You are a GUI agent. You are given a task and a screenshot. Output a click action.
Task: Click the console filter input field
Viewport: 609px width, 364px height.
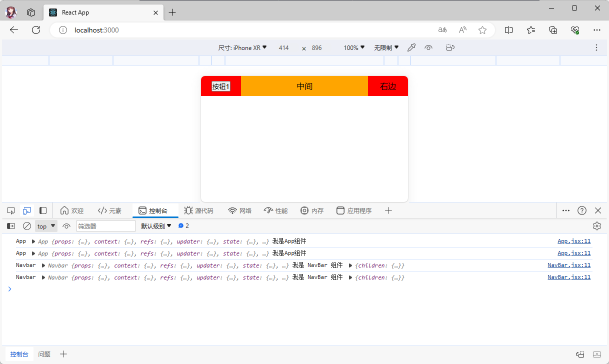click(105, 226)
